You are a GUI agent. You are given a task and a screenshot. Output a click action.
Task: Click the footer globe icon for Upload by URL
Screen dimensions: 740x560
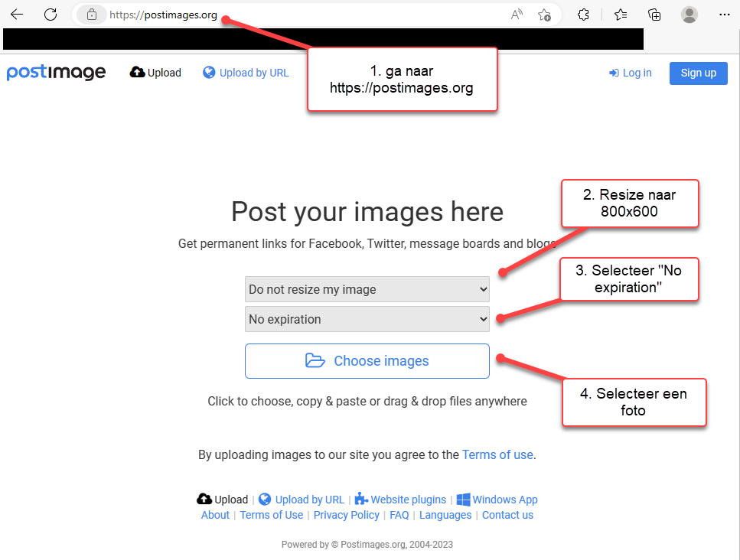click(265, 499)
